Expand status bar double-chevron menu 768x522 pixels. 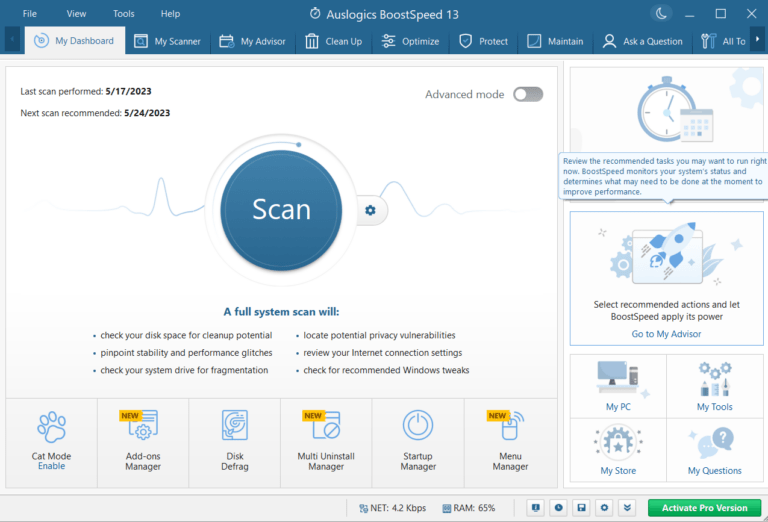click(626, 507)
